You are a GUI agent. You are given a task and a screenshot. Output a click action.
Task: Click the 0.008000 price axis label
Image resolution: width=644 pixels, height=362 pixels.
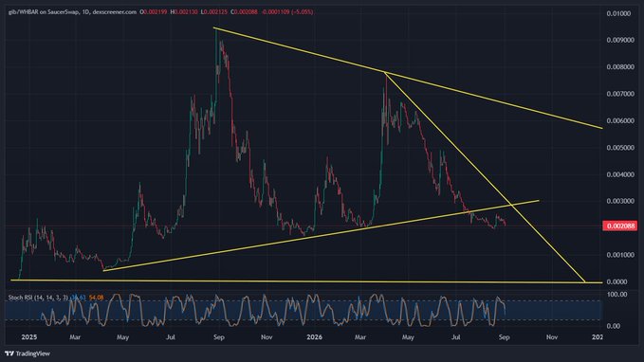(x=619, y=67)
